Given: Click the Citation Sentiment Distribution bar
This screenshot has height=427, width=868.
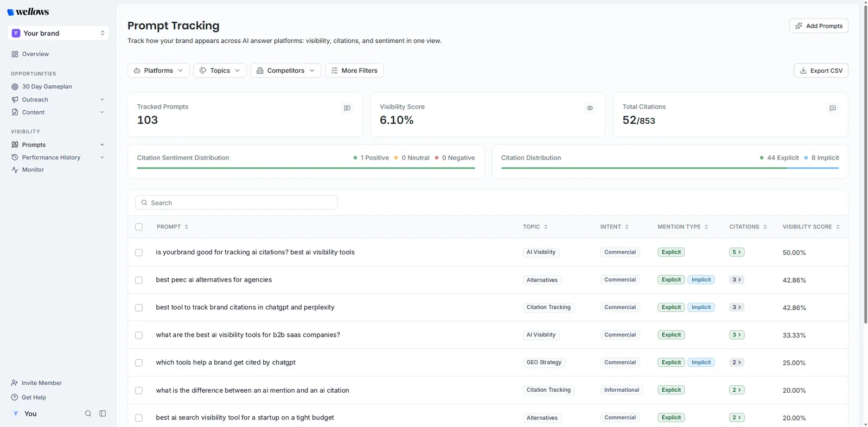Looking at the screenshot, I should point(306,168).
